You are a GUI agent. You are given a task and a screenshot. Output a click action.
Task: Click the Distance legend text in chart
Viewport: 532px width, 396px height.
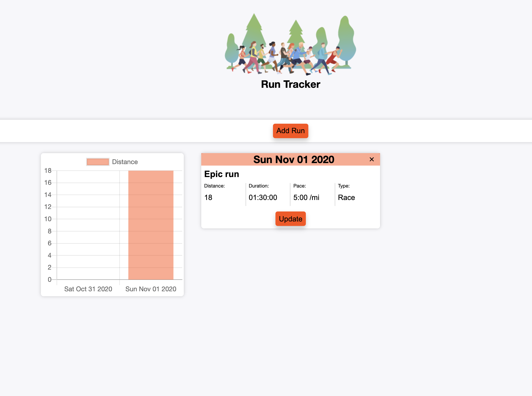point(125,162)
